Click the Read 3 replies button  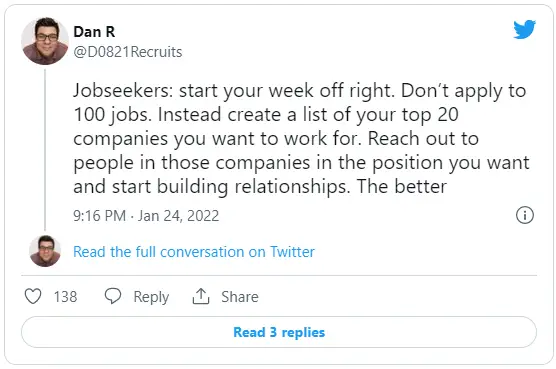[279, 332]
